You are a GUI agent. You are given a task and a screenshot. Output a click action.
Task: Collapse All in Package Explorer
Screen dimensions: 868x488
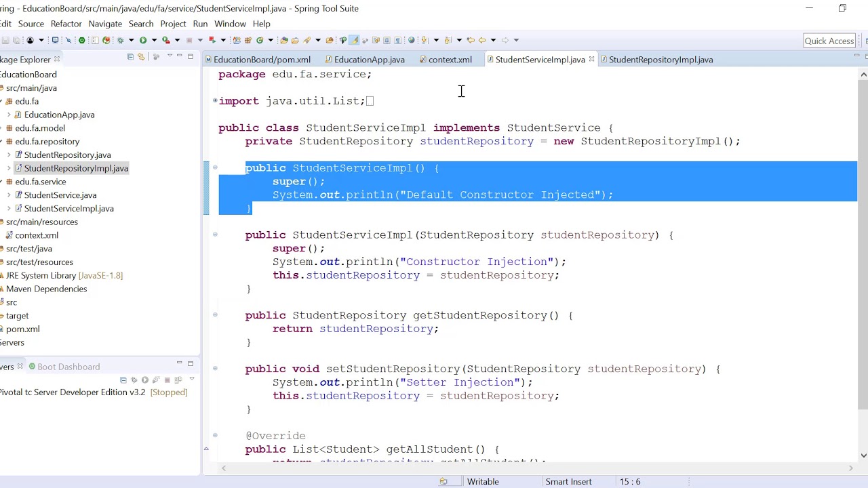coord(130,57)
